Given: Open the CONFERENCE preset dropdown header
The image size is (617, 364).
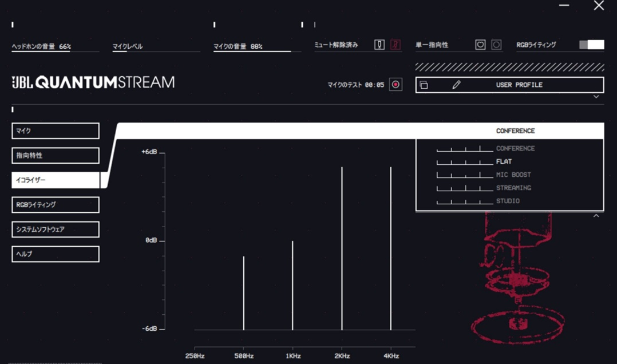Looking at the screenshot, I should 515,130.
